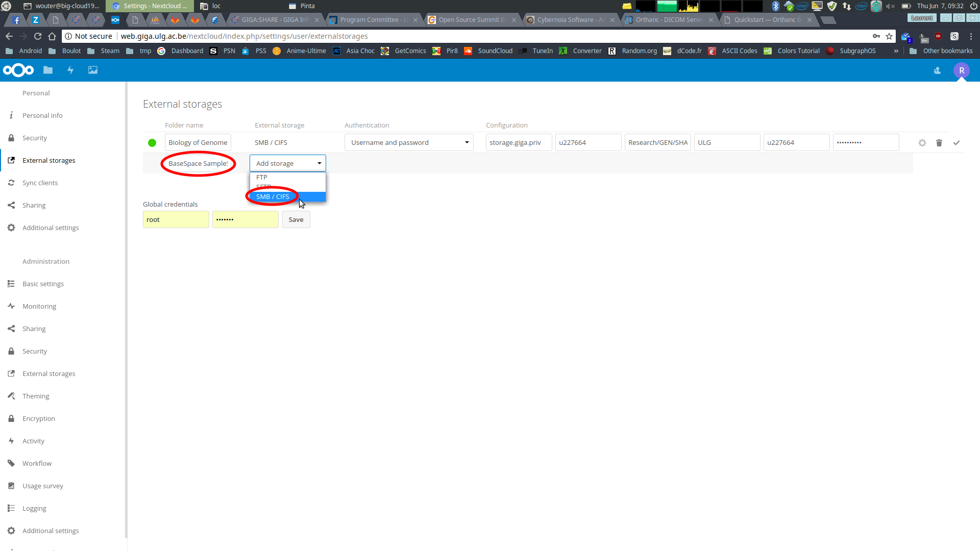This screenshot has width=980, height=551.
Task: Click the BaseSpace Samples folder name field
Action: [x=198, y=163]
